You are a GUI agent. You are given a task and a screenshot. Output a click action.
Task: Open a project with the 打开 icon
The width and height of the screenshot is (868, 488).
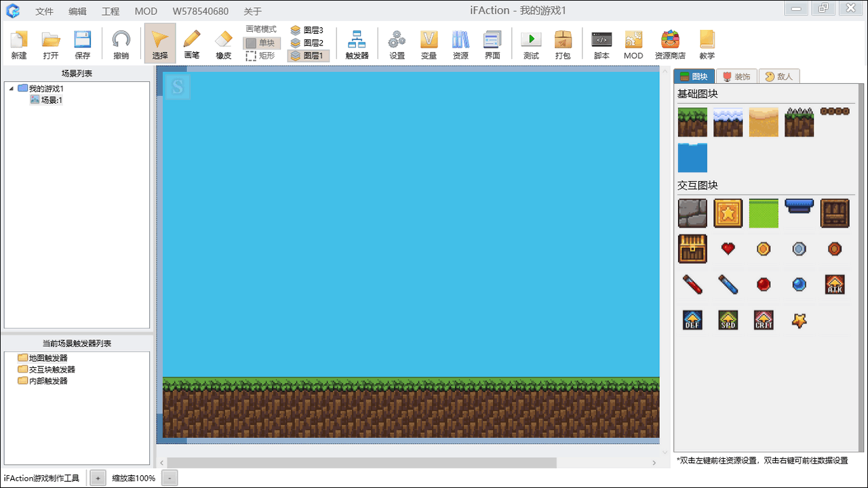[51, 45]
